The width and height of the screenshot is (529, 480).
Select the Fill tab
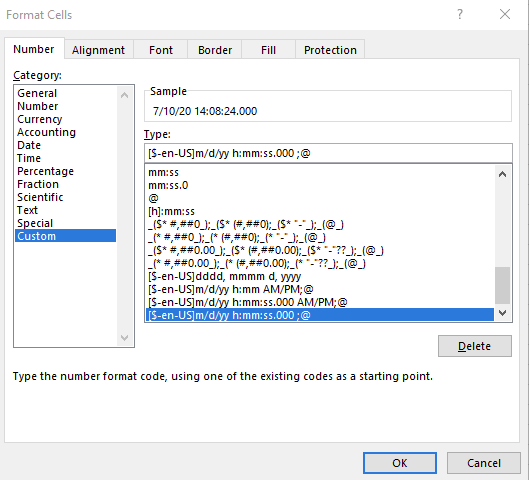[269, 50]
